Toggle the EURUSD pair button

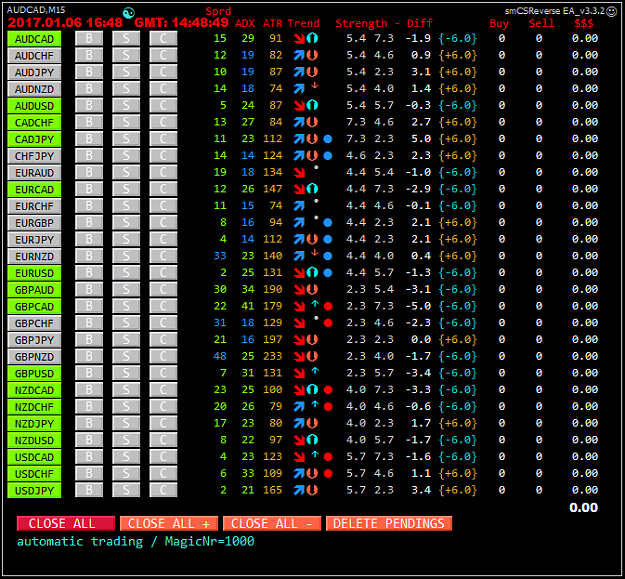point(34,273)
